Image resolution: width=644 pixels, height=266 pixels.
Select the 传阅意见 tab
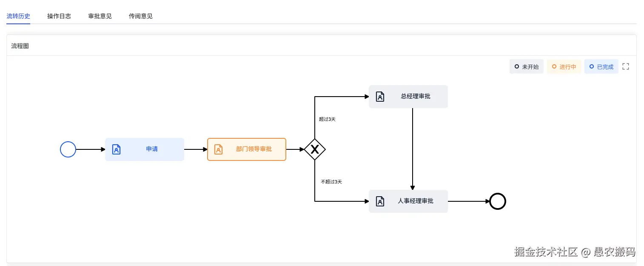click(x=140, y=16)
